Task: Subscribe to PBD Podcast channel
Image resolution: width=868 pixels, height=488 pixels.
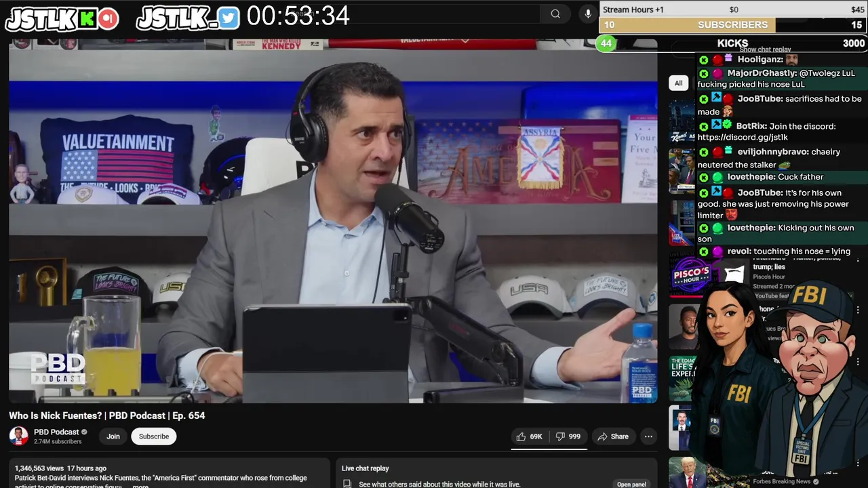Action: coord(154,436)
